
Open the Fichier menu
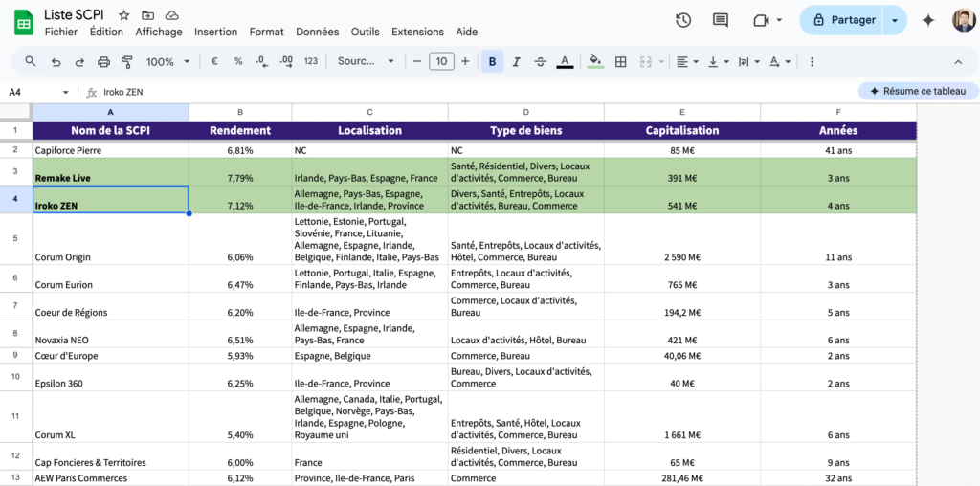60,32
